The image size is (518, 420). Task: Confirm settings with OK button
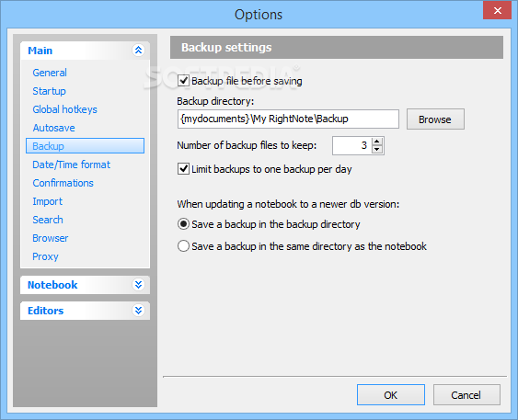[391, 394]
